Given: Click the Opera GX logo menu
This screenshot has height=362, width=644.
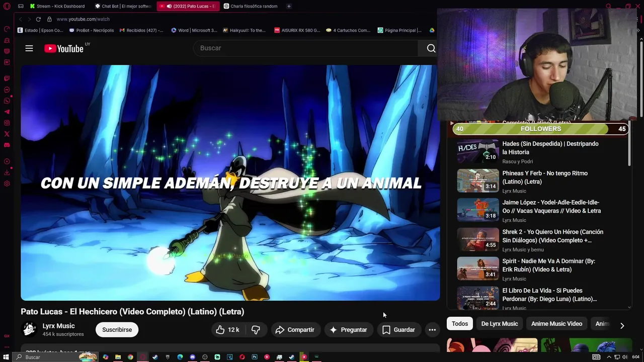Looking at the screenshot, I should point(7,6).
